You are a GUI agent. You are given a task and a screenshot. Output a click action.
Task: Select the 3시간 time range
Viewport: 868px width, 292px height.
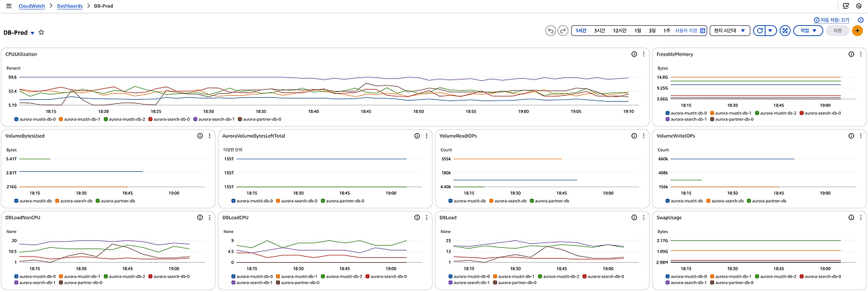tap(599, 31)
